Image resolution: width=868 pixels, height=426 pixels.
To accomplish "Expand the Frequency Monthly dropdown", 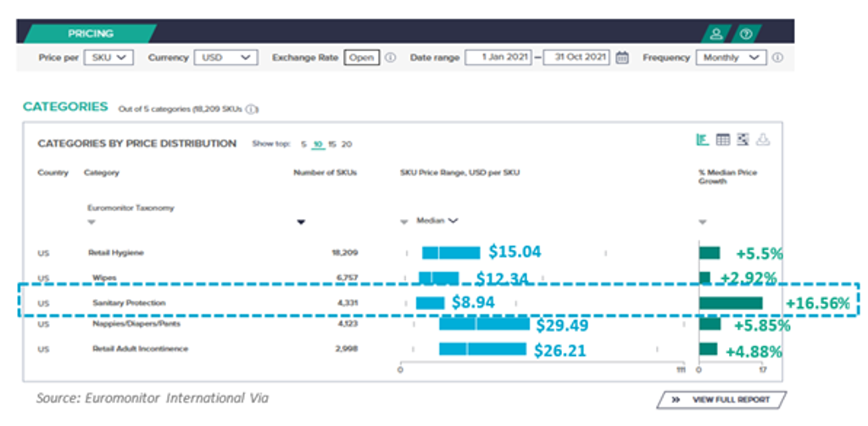I will 732,58.
